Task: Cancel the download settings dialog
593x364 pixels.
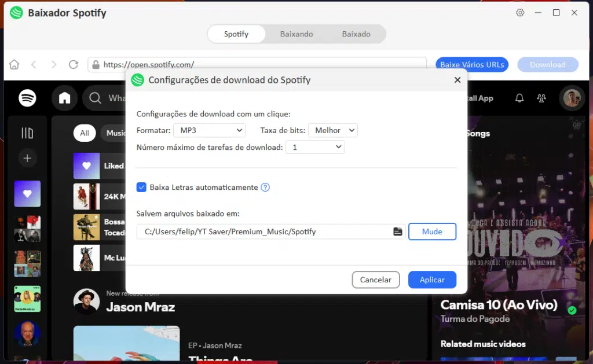Action: (375, 280)
